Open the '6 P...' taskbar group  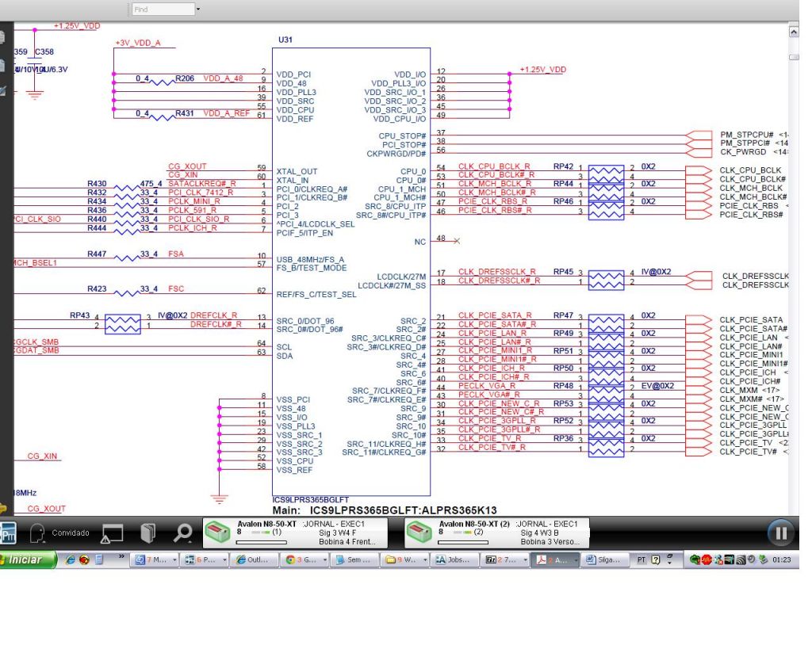click(x=205, y=560)
